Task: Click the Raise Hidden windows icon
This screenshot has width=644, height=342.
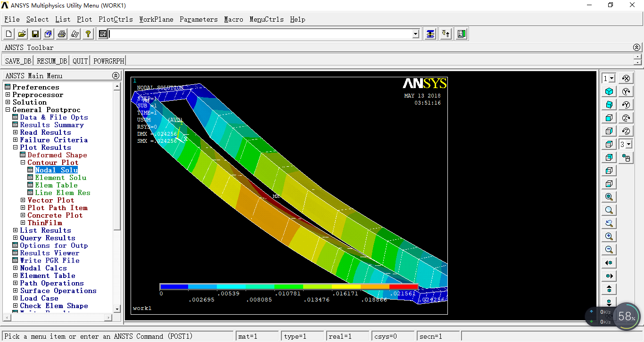Action: 430,34
